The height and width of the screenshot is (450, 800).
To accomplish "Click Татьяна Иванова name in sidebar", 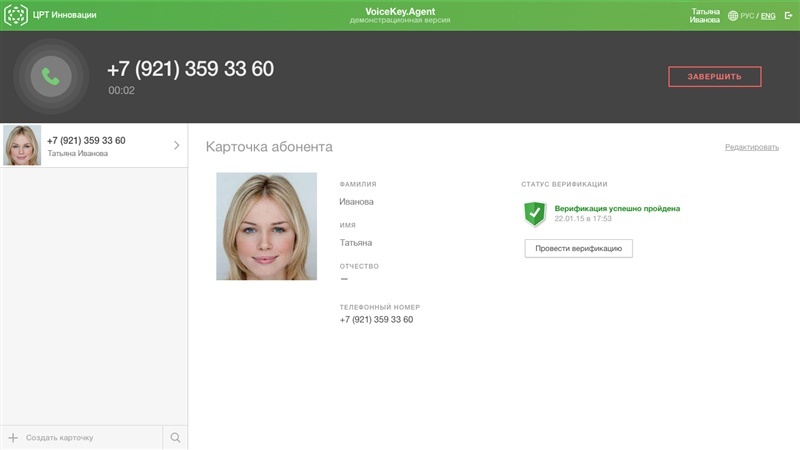I will pos(78,153).
